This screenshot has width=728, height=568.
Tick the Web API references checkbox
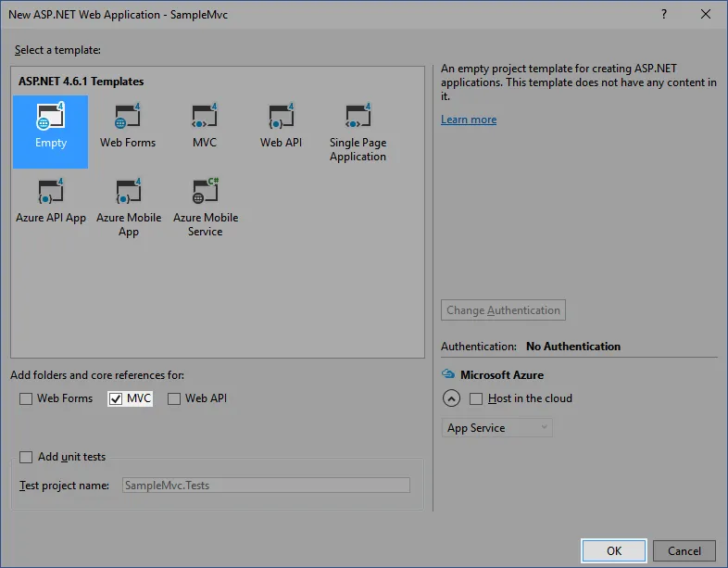(x=173, y=398)
